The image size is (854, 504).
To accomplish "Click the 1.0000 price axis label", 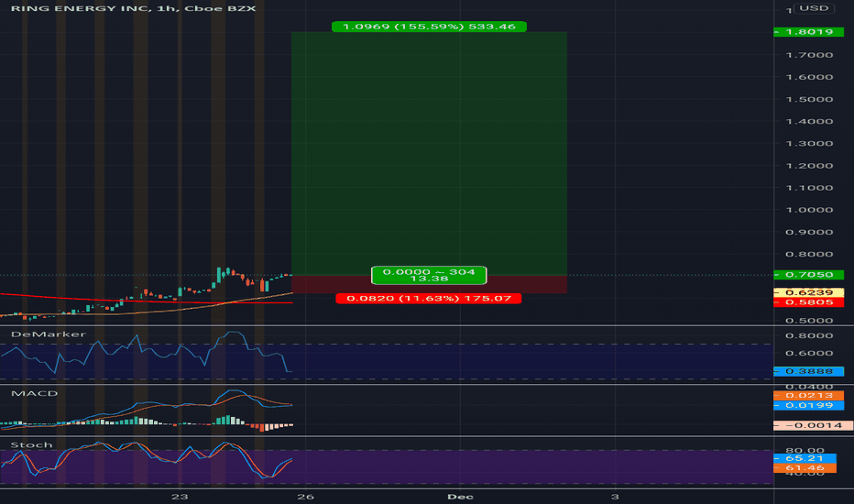I will point(809,210).
